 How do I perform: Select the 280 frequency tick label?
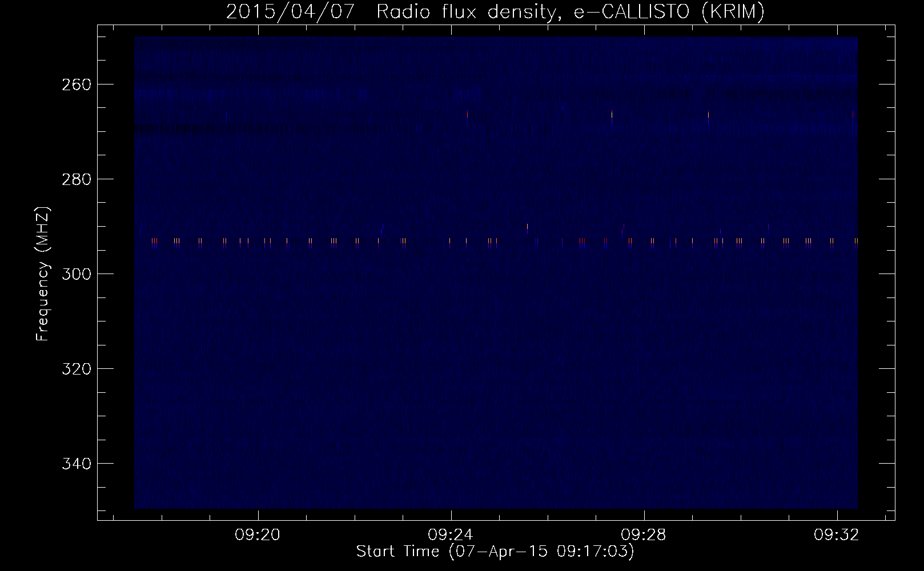pyautogui.click(x=76, y=179)
